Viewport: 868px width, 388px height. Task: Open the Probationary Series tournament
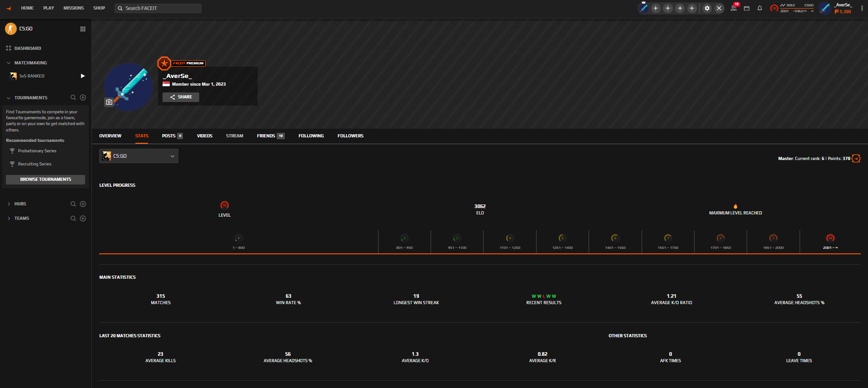point(37,151)
